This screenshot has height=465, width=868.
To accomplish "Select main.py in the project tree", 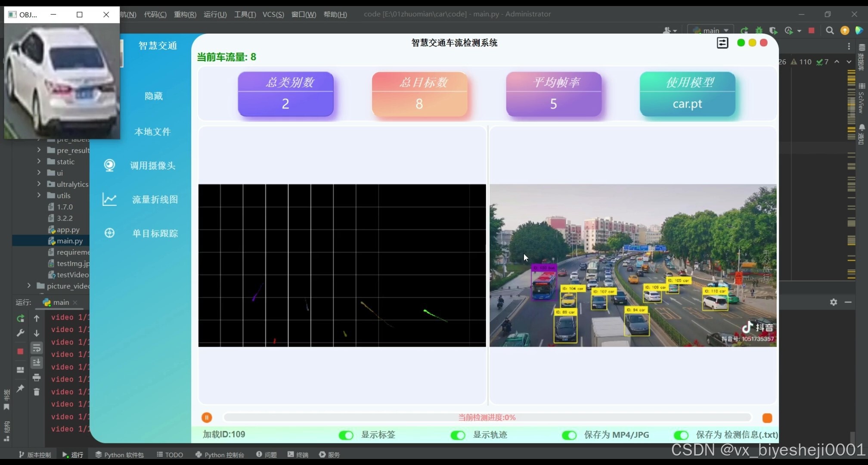I will point(69,241).
